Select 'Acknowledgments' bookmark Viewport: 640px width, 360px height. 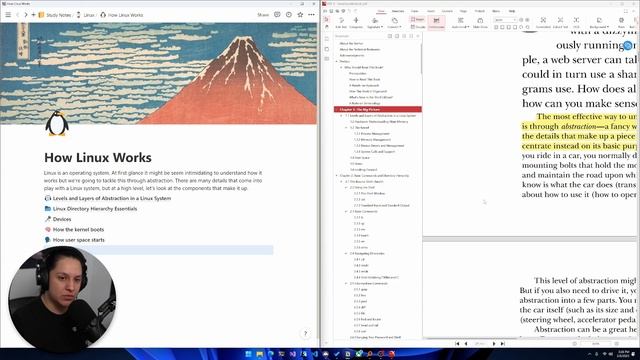coord(352,55)
